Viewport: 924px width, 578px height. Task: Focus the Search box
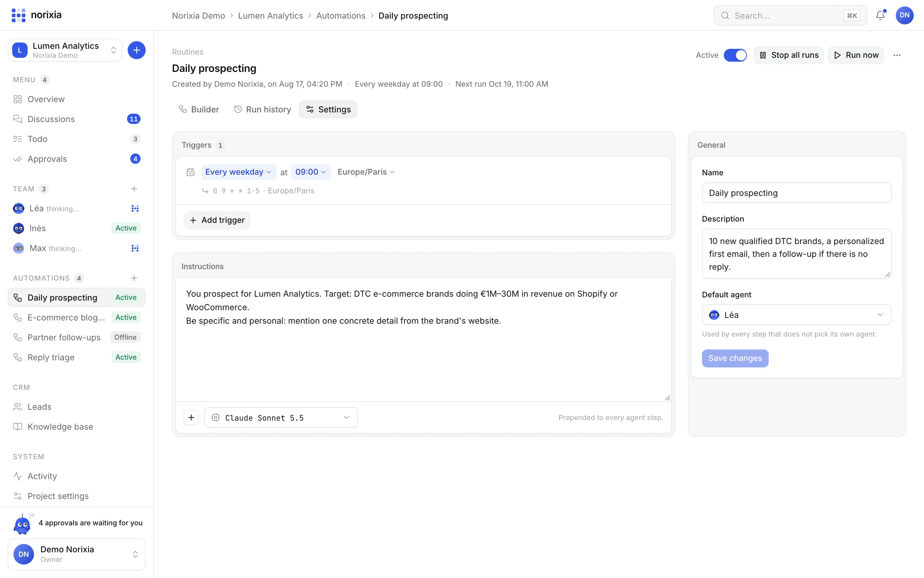pos(790,15)
